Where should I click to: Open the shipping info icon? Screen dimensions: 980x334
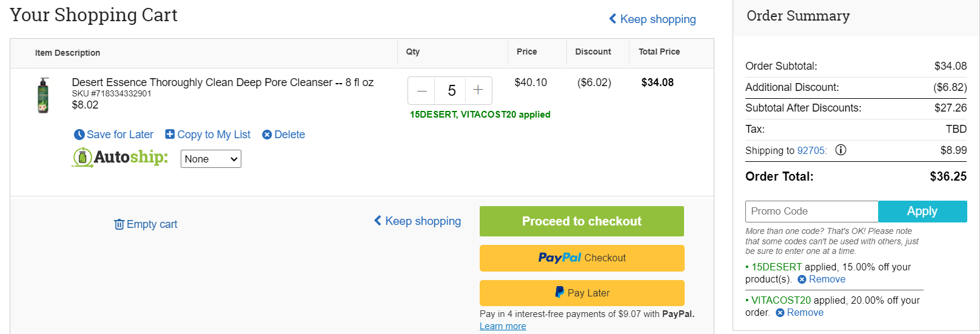pos(841,150)
